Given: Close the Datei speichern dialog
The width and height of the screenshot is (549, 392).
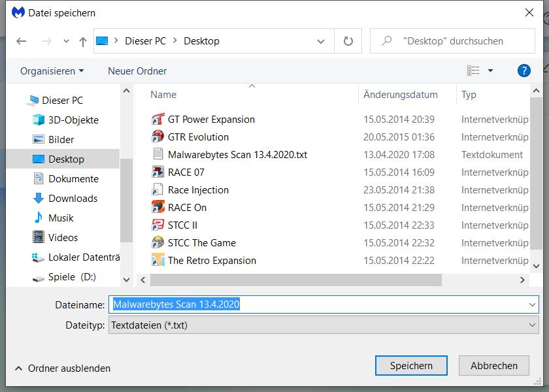Looking at the screenshot, I should coord(529,12).
